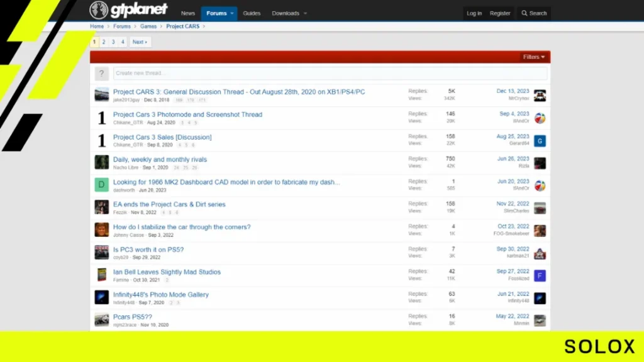
Task: Click the Create new thread field
Action: coord(330,74)
